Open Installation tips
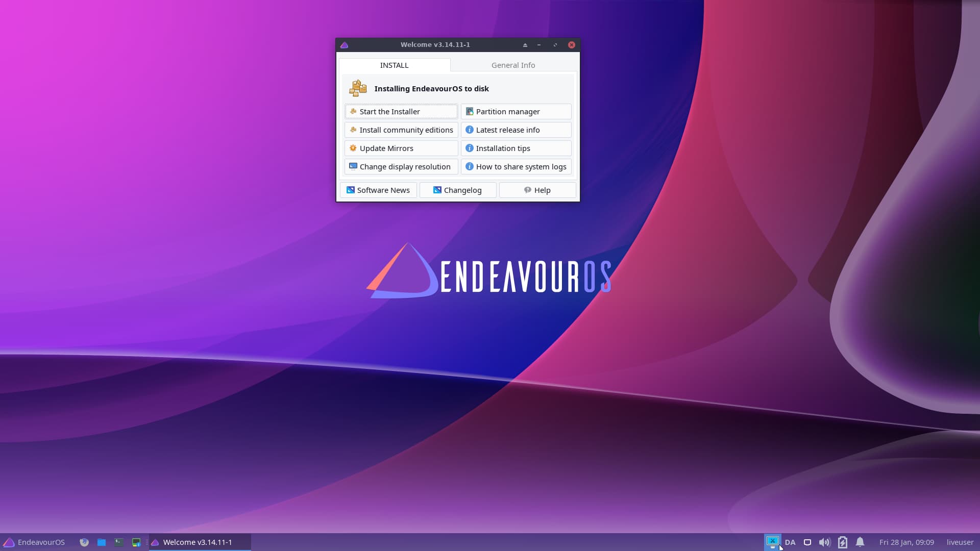Viewport: 980px width, 551px height. [x=516, y=148]
